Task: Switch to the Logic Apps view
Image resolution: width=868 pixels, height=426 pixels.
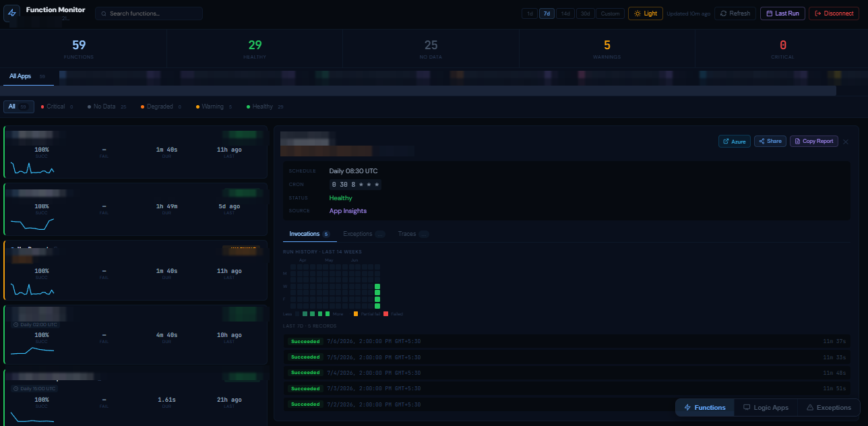Action: [x=766, y=408]
